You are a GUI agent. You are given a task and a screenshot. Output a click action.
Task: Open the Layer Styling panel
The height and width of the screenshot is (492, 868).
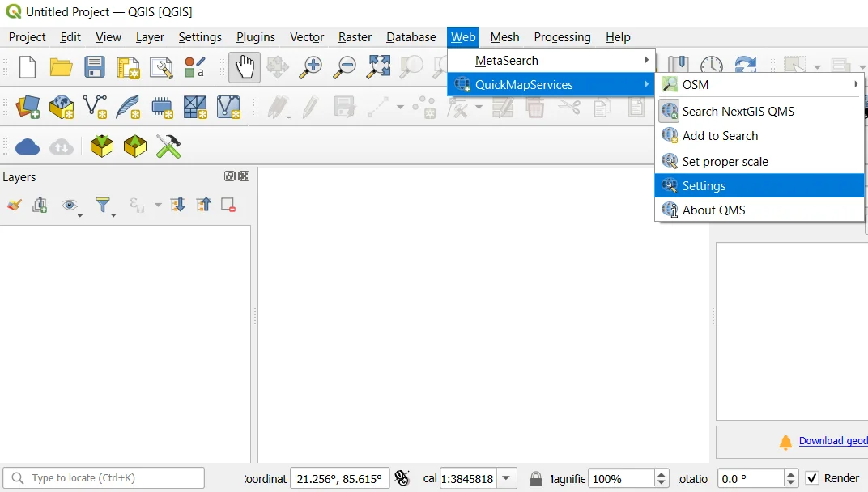tap(14, 205)
